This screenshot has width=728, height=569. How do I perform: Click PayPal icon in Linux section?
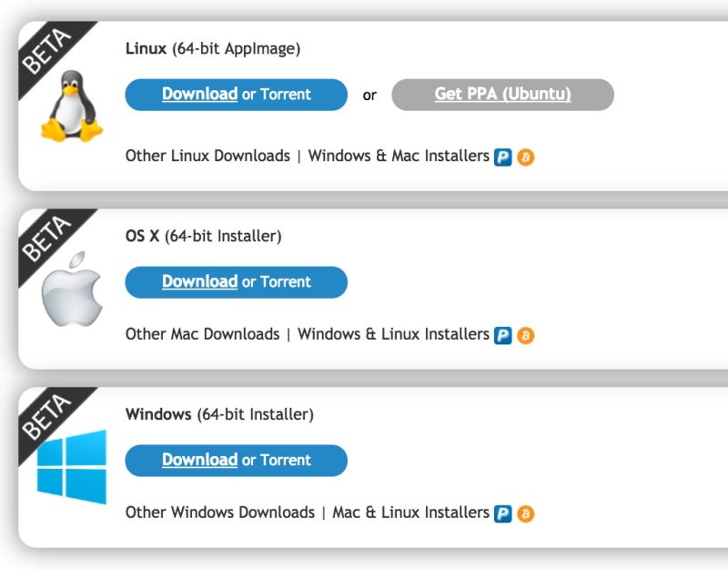tap(503, 157)
